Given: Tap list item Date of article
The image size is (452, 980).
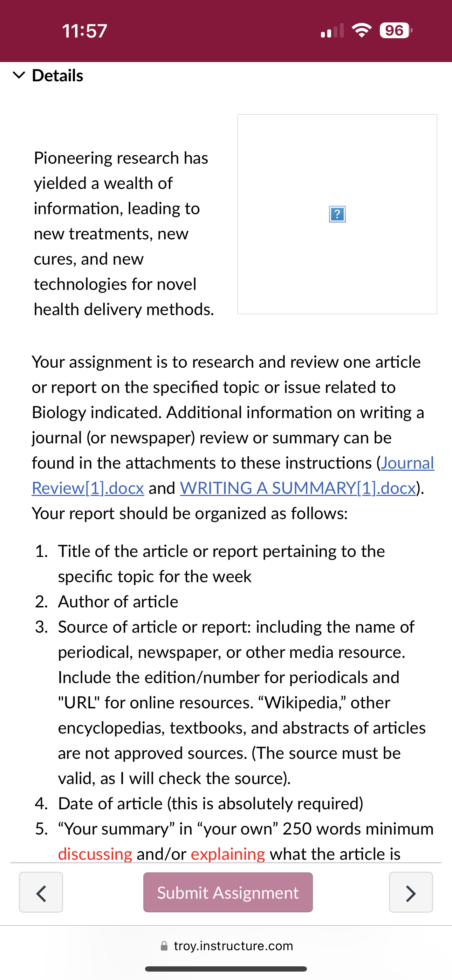Looking at the screenshot, I should (210, 803).
